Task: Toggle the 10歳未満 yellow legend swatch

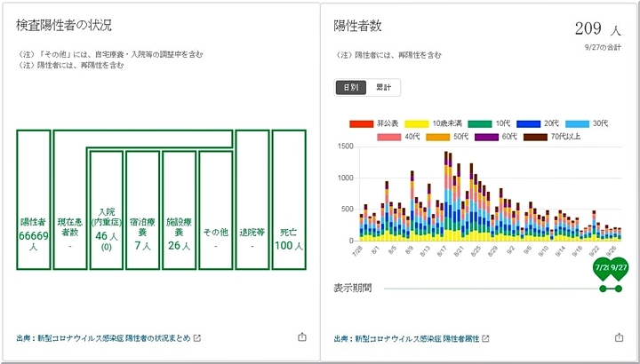Action: point(416,123)
